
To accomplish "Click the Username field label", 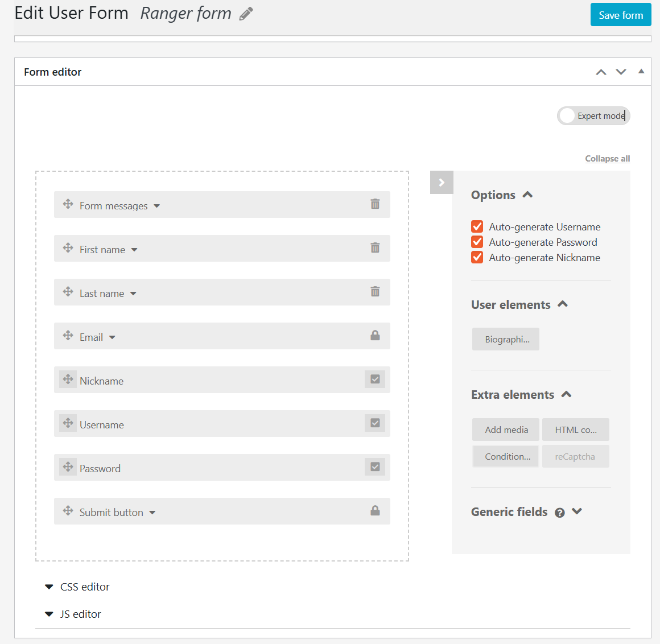I will click(101, 425).
